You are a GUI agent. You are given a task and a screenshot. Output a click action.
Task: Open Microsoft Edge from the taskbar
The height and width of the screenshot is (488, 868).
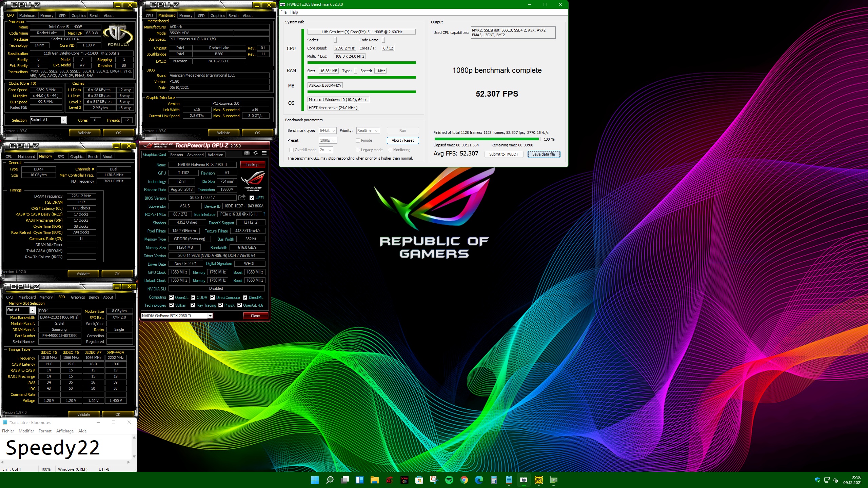tap(479, 480)
